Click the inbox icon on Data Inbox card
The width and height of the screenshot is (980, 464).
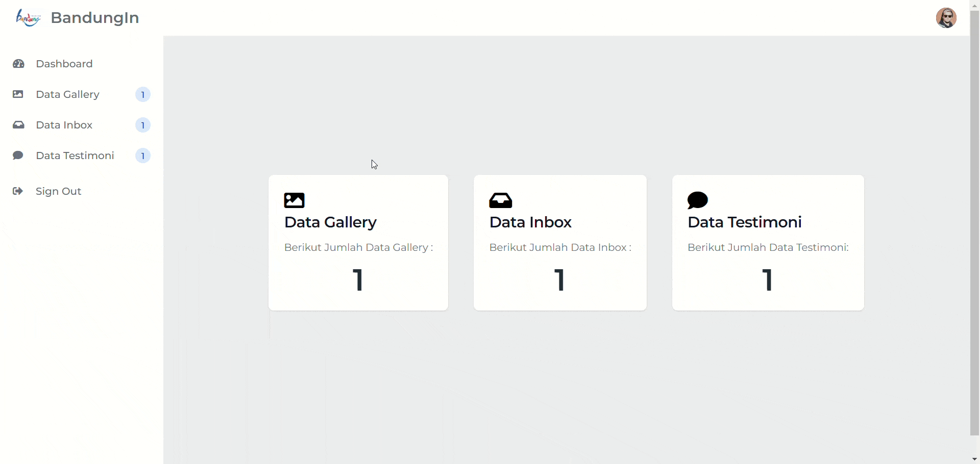501,200
